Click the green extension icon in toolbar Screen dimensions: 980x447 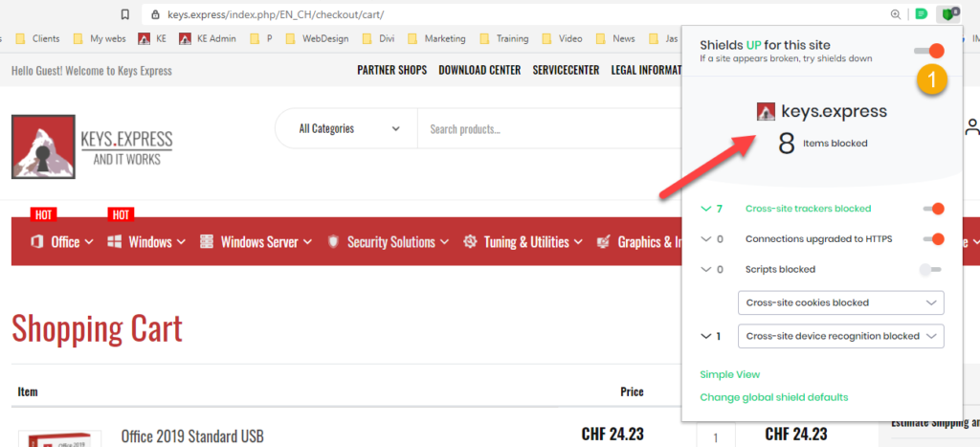click(921, 14)
